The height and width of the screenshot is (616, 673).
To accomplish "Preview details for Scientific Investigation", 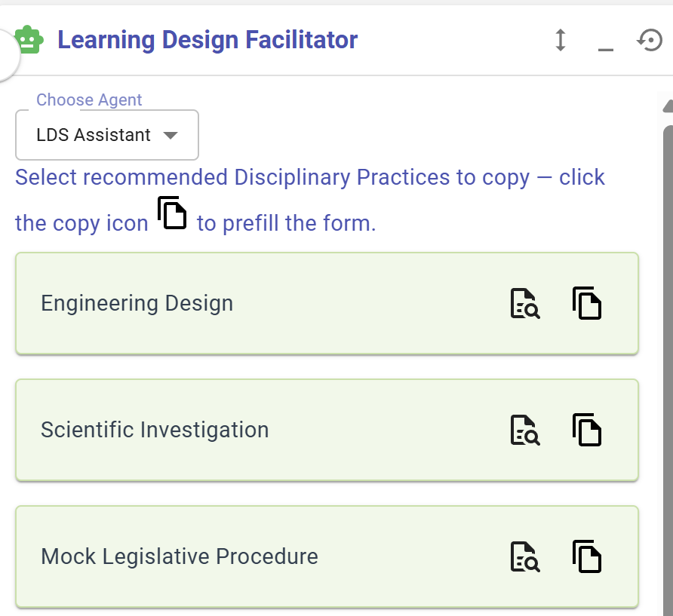I will (x=525, y=430).
